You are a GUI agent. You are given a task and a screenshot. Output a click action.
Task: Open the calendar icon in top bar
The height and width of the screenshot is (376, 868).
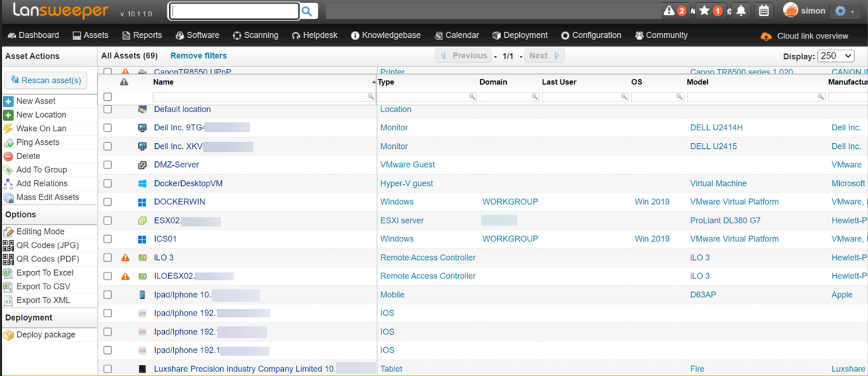point(764,11)
